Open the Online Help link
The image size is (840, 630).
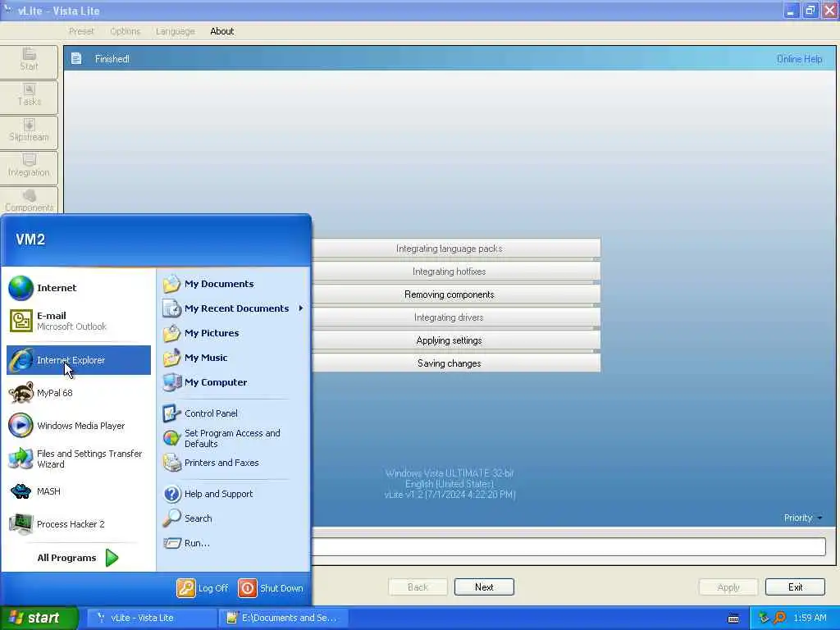799,59
